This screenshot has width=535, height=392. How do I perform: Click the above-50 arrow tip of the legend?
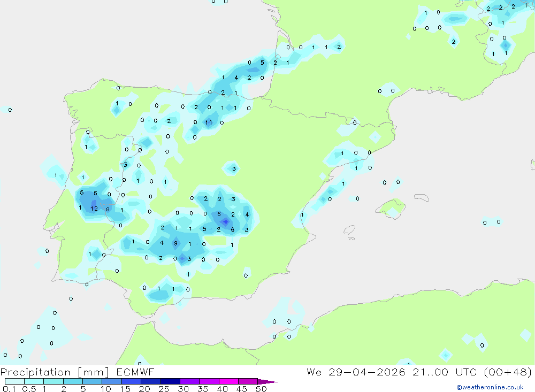267,382
